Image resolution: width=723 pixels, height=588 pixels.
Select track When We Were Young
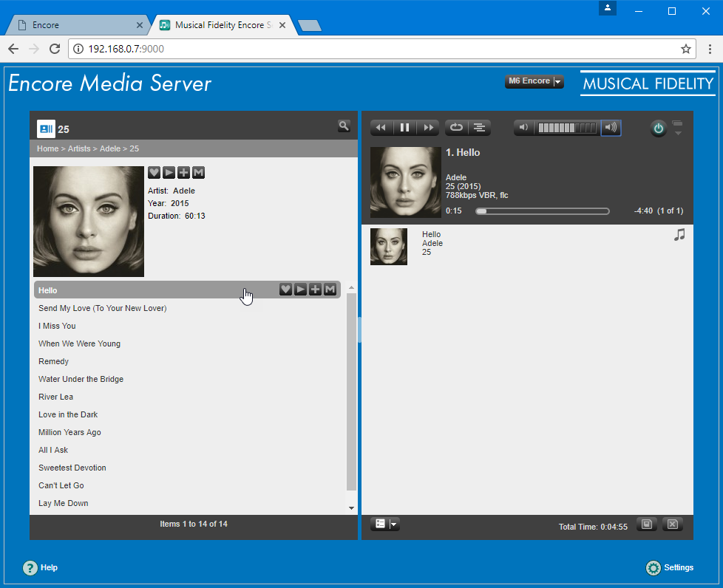coord(187,343)
